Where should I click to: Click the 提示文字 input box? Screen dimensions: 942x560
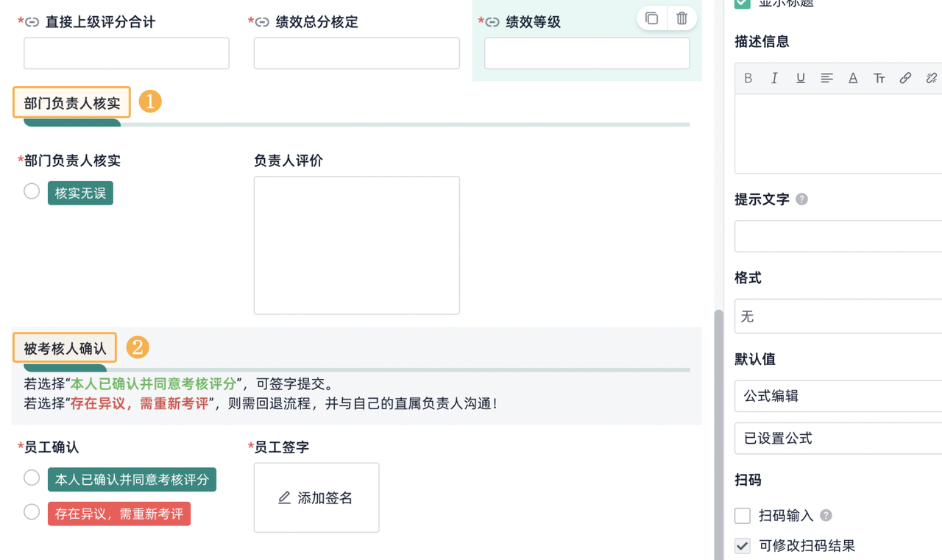tap(838, 237)
